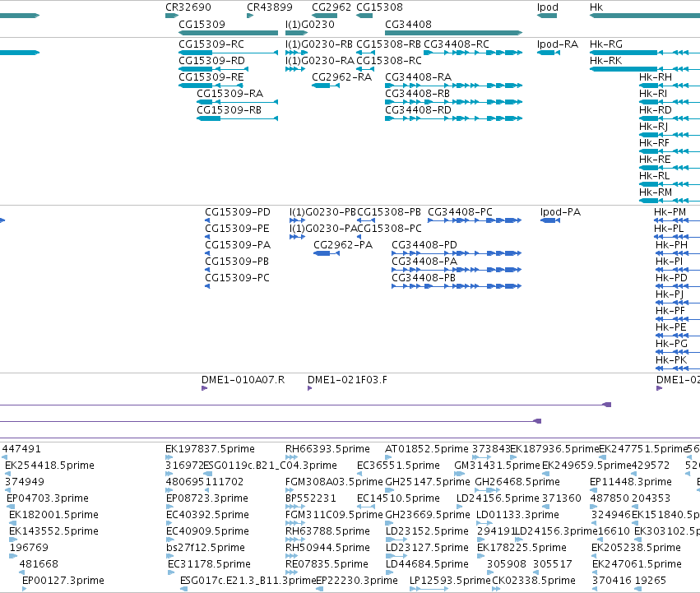Click the Hk-PK protein label
This screenshot has height=593, width=700.
(x=671, y=360)
